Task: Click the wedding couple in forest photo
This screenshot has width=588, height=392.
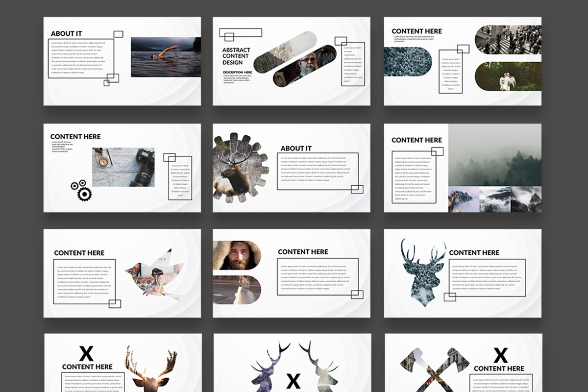Action: pyautogui.click(x=508, y=76)
